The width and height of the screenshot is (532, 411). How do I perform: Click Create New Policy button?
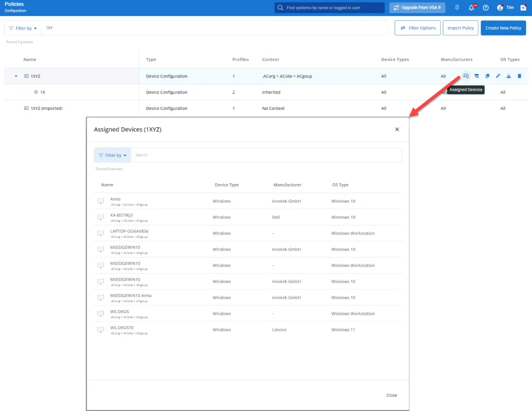coord(503,28)
